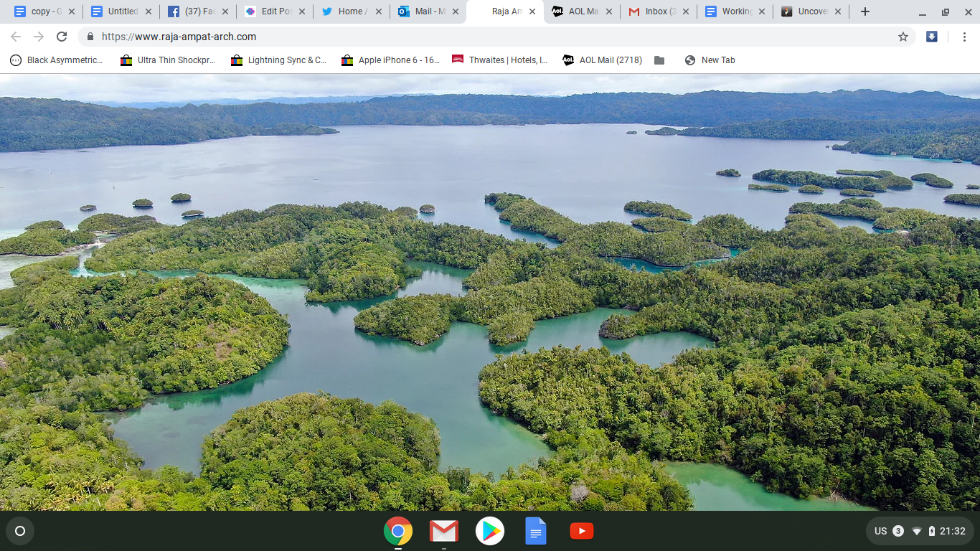Open the Gmail Inbox tab

pyautogui.click(x=653, y=11)
